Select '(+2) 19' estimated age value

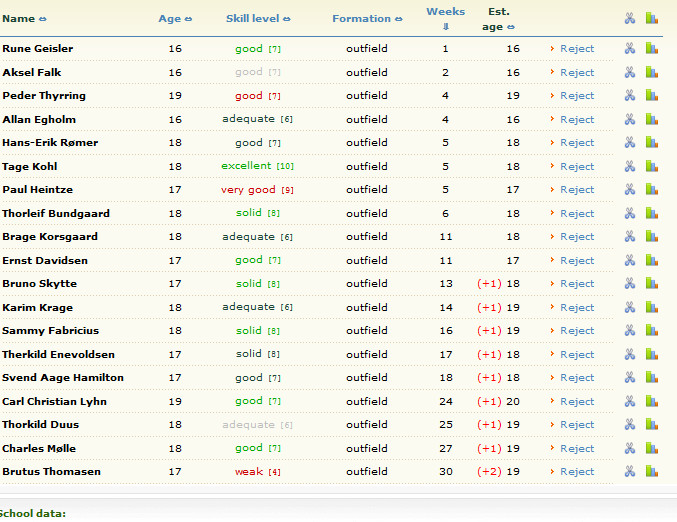click(498, 471)
